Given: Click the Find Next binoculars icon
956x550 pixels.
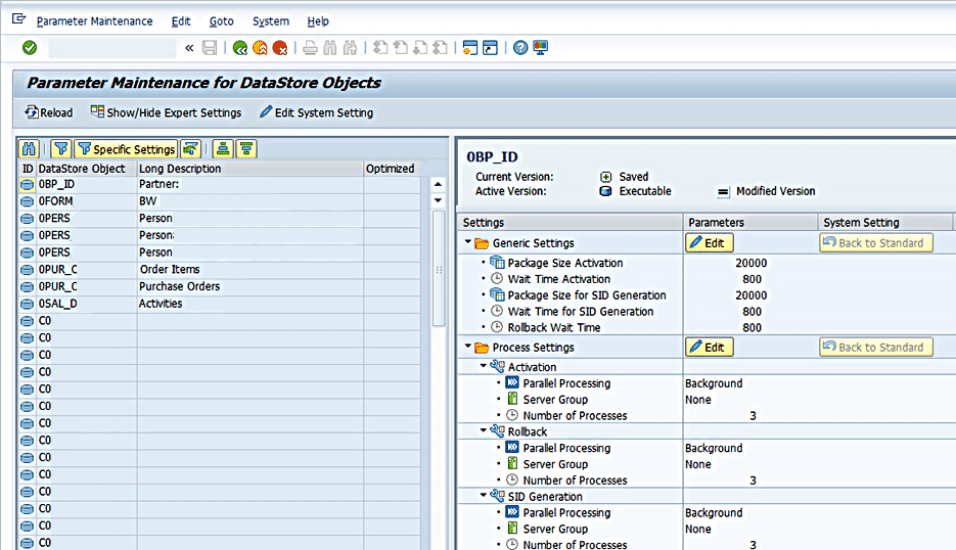Looking at the screenshot, I should 350,48.
